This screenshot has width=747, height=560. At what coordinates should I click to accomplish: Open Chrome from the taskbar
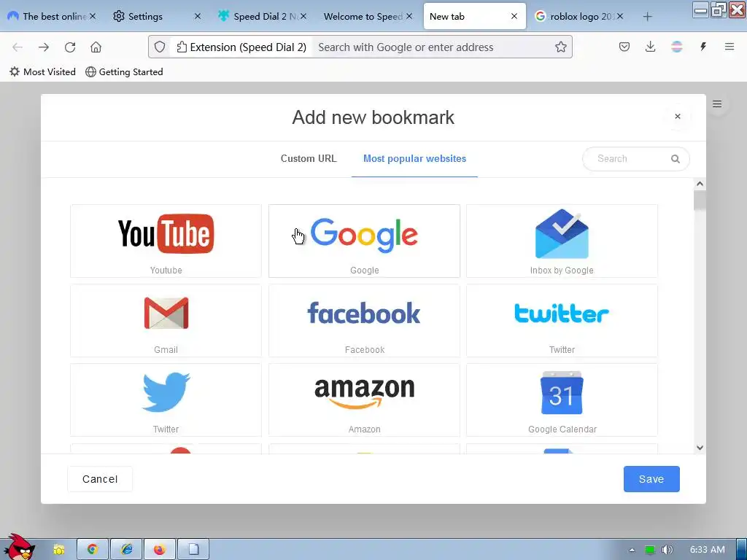(93, 549)
